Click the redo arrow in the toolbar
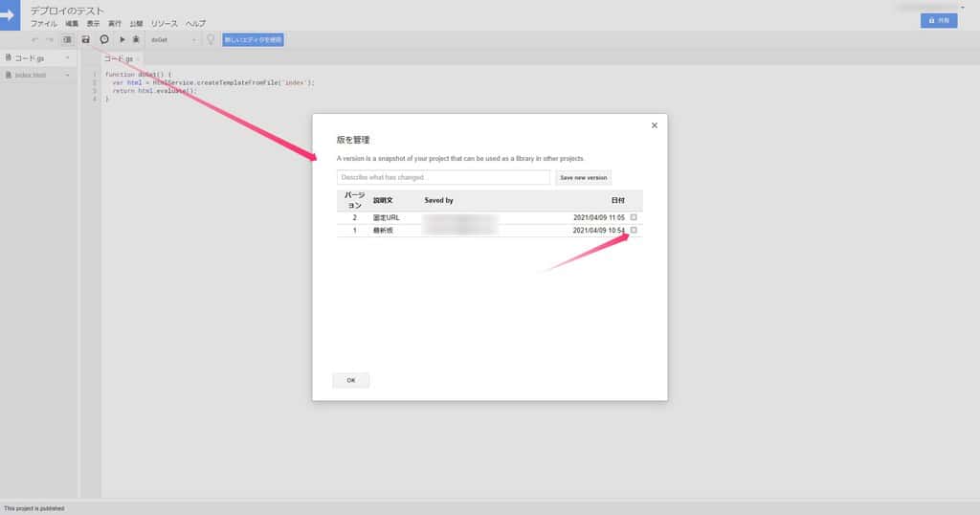This screenshot has height=515, width=980. [x=50, y=39]
